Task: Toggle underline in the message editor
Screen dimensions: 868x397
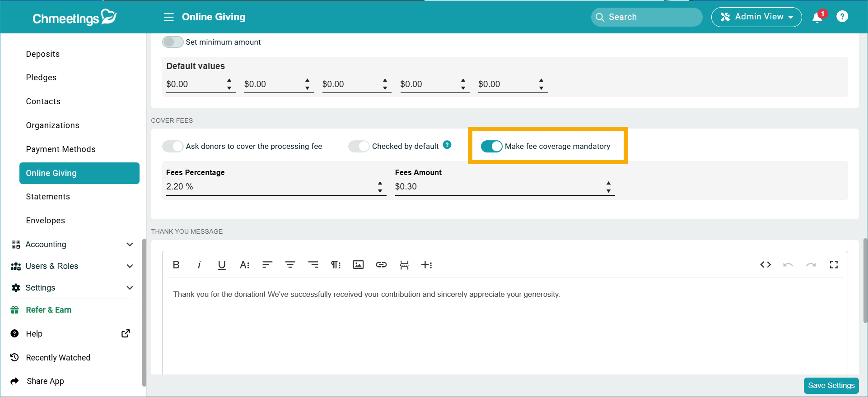Action: pos(222,265)
